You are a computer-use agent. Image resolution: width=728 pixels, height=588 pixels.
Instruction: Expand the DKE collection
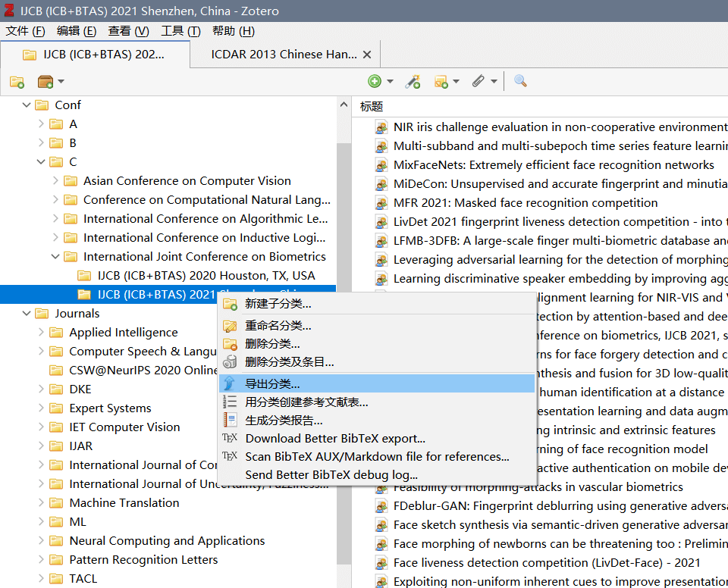click(41, 389)
